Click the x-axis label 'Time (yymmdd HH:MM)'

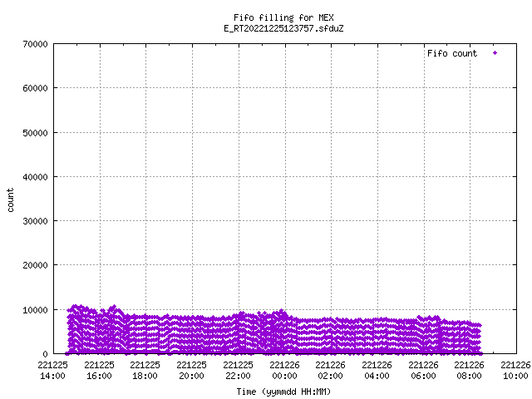(283, 392)
